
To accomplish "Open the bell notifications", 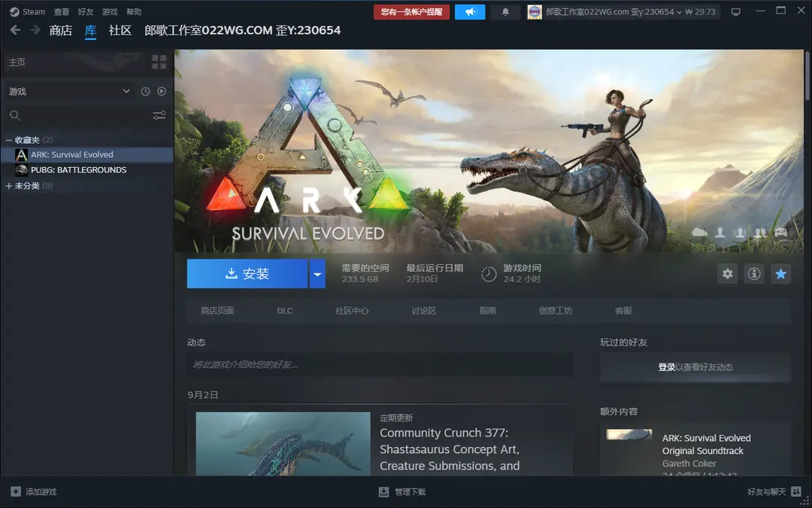I will coord(505,11).
